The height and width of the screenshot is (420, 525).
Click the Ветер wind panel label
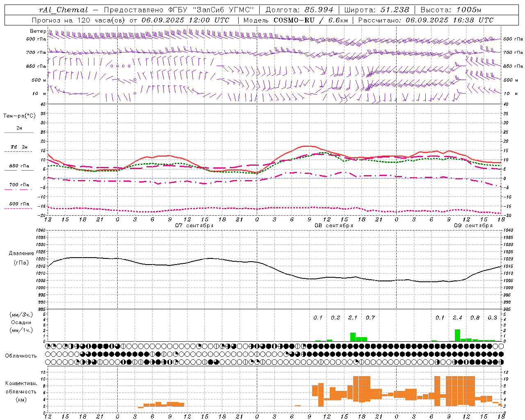point(38,31)
